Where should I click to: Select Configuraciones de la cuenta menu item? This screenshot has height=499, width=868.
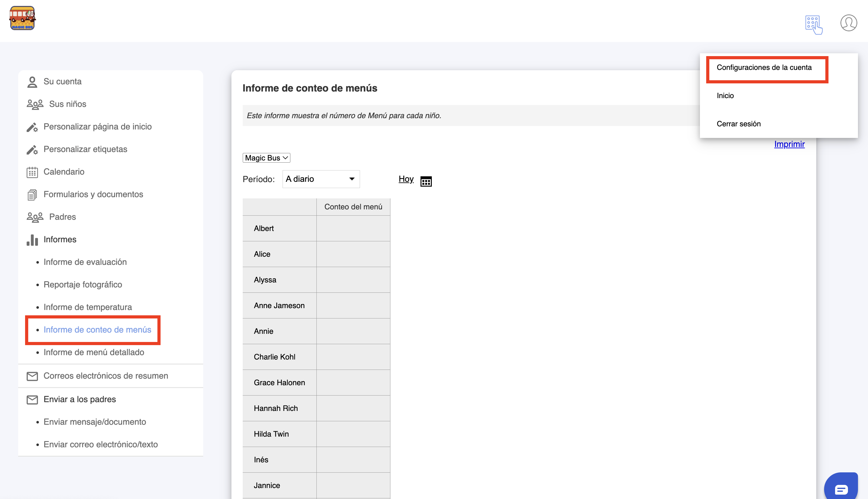point(764,67)
